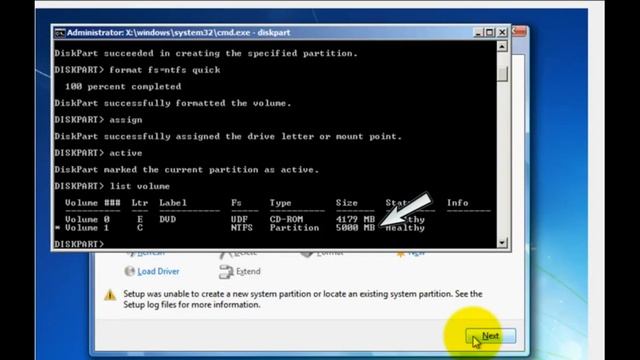Click the Extend partition icon
The width and height of the screenshot is (640, 360).
tap(226, 271)
